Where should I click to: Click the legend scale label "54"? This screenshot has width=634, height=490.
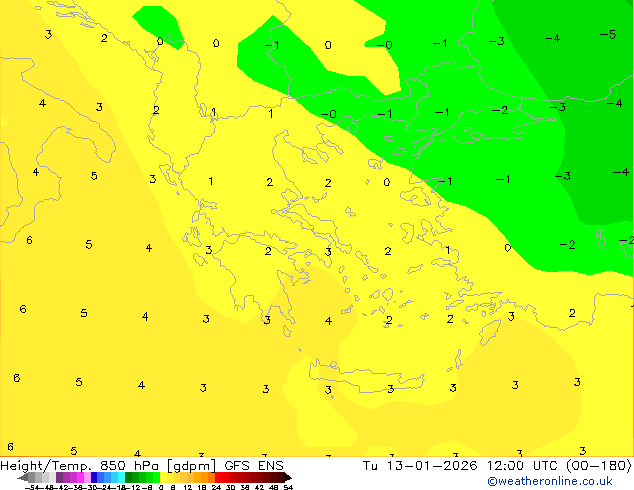tap(288, 487)
